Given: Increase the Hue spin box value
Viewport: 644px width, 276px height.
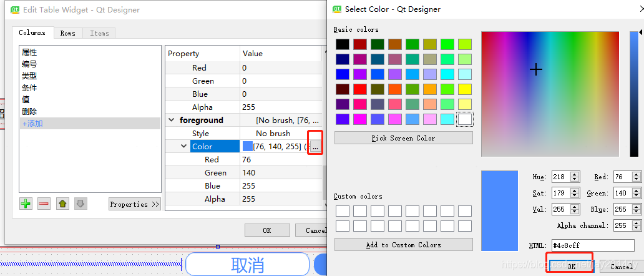Looking at the screenshot, I should pyautogui.click(x=575, y=175).
